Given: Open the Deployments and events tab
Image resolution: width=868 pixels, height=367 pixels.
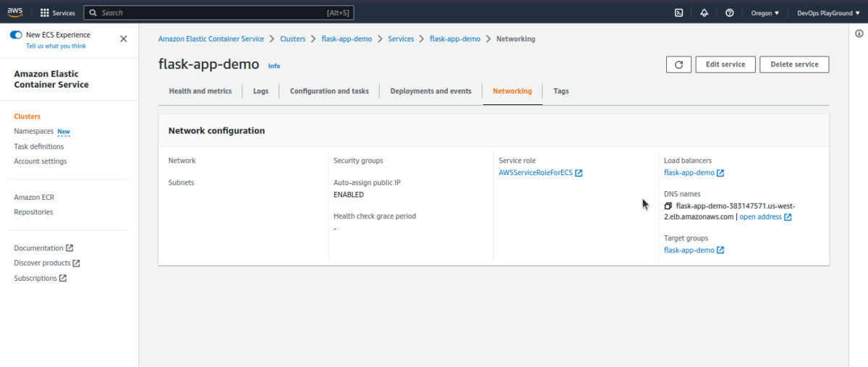Looking at the screenshot, I should [x=430, y=91].
